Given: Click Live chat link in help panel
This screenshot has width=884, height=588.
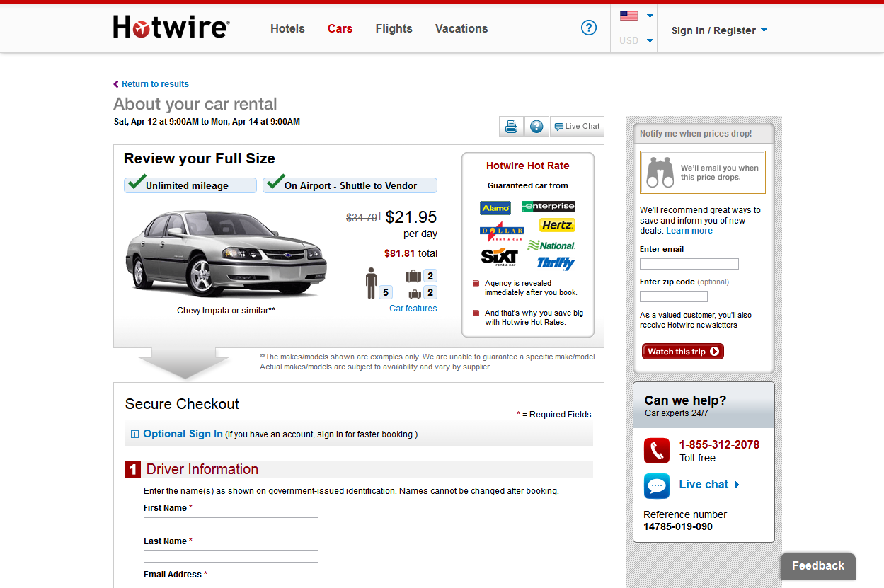Looking at the screenshot, I should [709, 485].
